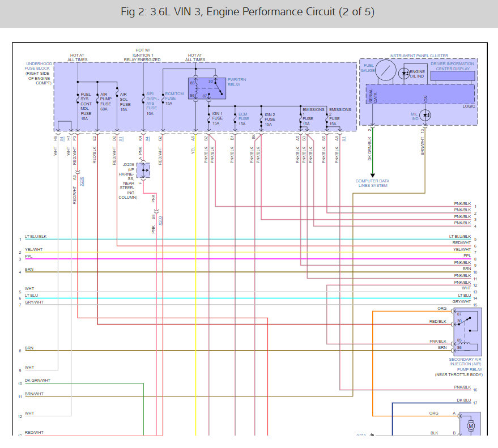Click the magenta PPL wire label on right

466,255
